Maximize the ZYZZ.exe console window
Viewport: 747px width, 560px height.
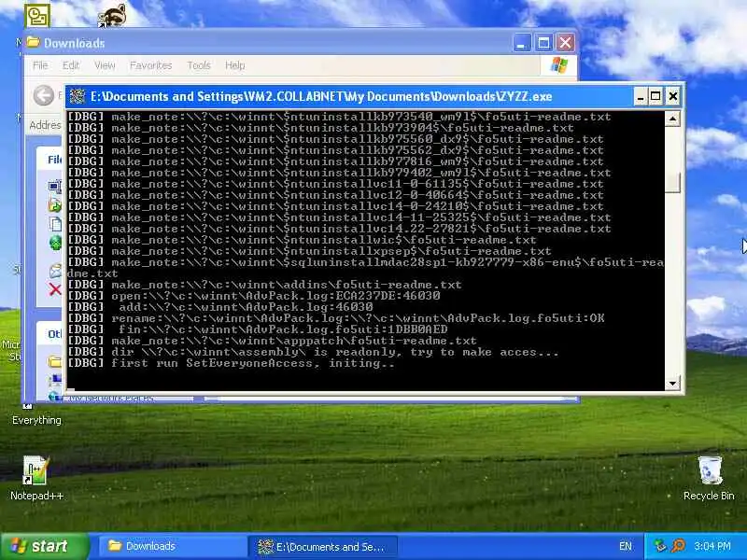[x=655, y=97]
